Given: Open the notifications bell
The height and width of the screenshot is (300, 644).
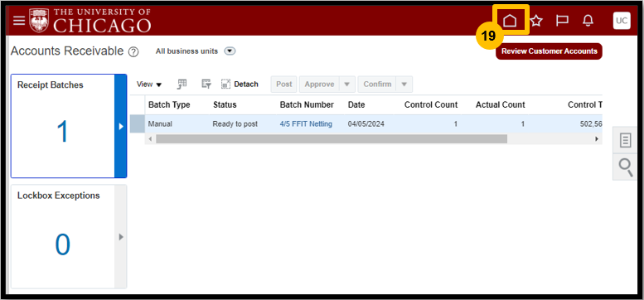Looking at the screenshot, I should 588,21.
